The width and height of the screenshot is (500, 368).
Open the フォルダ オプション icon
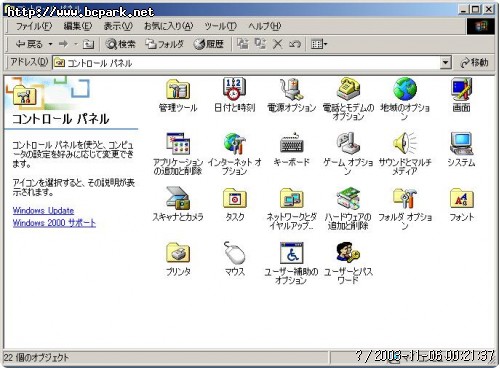(x=405, y=198)
